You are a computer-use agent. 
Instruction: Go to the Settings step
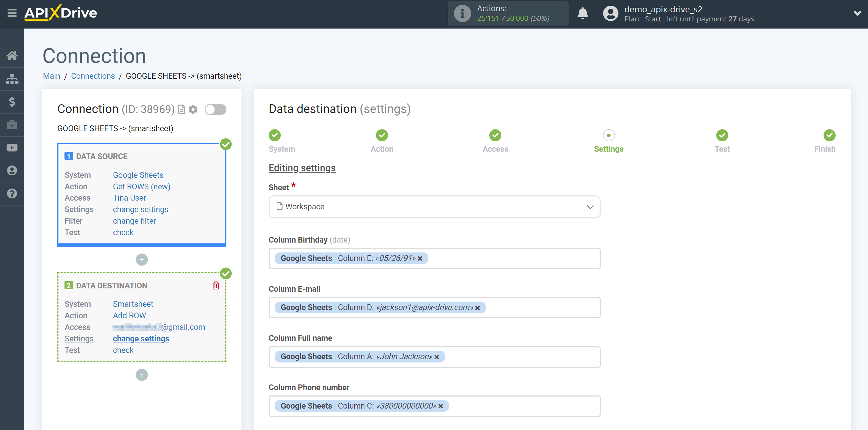click(x=609, y=136)
